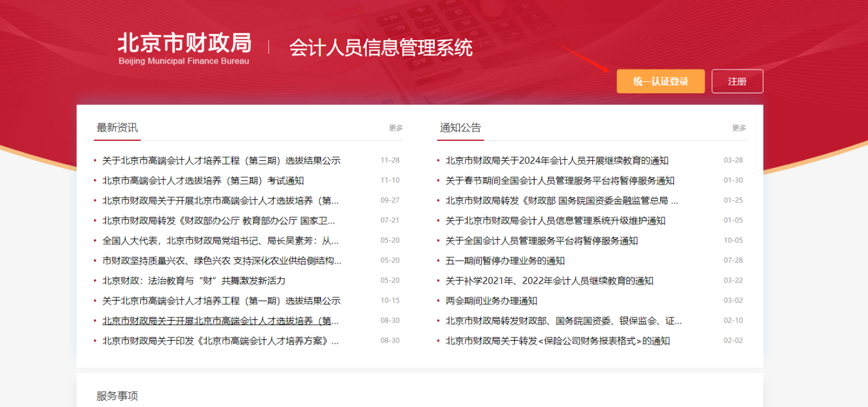Click the 注册 button
This screenshot has width=868, height=407.
(x=737, y=81)
